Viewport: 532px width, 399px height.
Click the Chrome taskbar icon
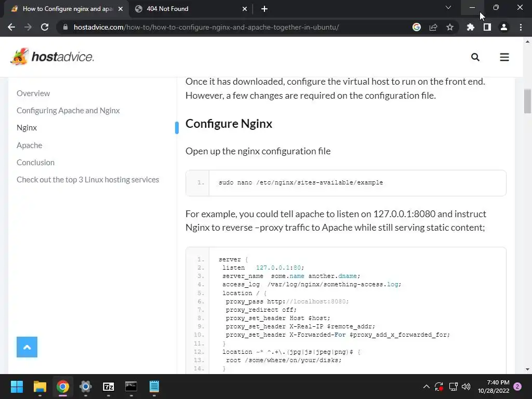(63, 387)
